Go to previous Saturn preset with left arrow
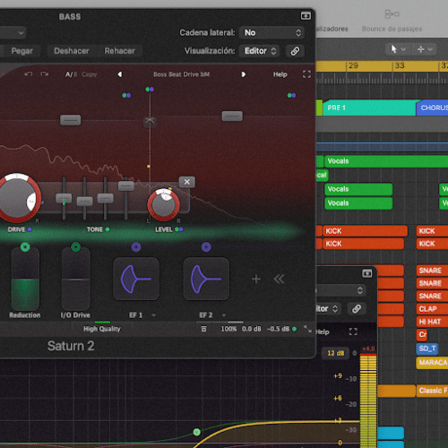The height and width of the screenshot is (448, 448). [120, 74]
